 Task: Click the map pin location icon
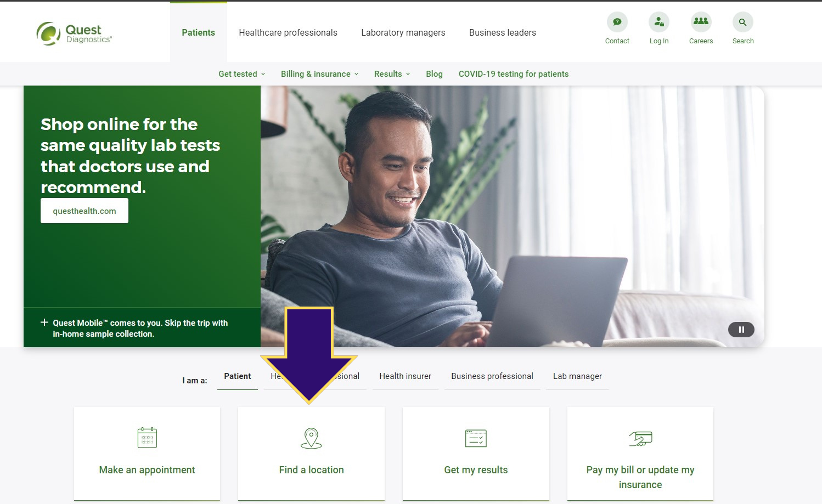coord(311,438)
